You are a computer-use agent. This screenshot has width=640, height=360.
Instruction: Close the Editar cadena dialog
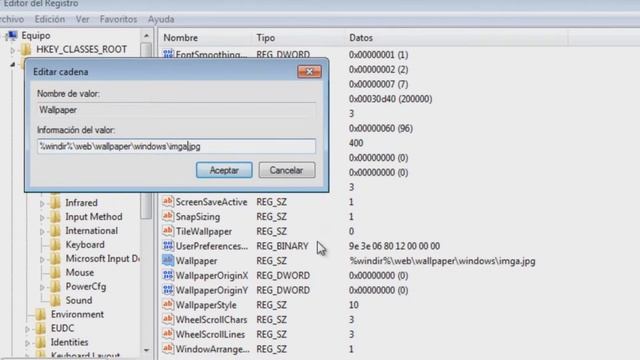click(x=309, y=72)
